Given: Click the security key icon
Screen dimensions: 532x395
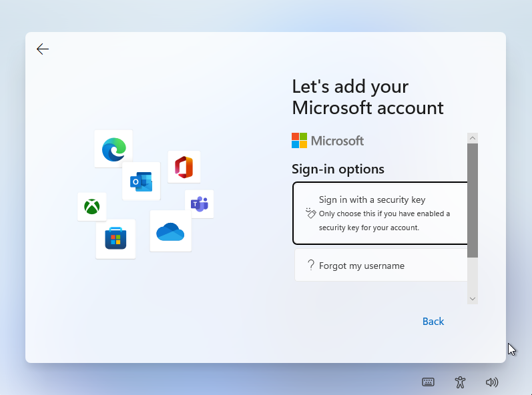Looking at the screenshot, I should point(310,213).
